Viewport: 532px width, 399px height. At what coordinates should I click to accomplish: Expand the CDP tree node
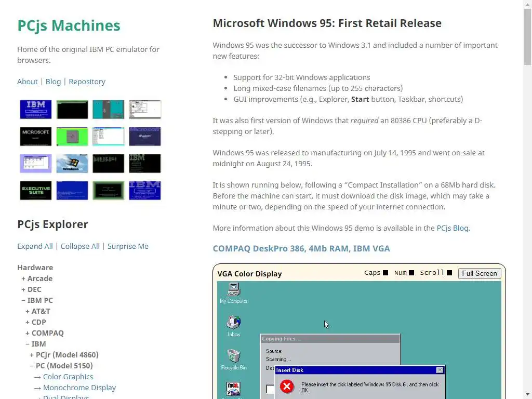pos(36,322)
